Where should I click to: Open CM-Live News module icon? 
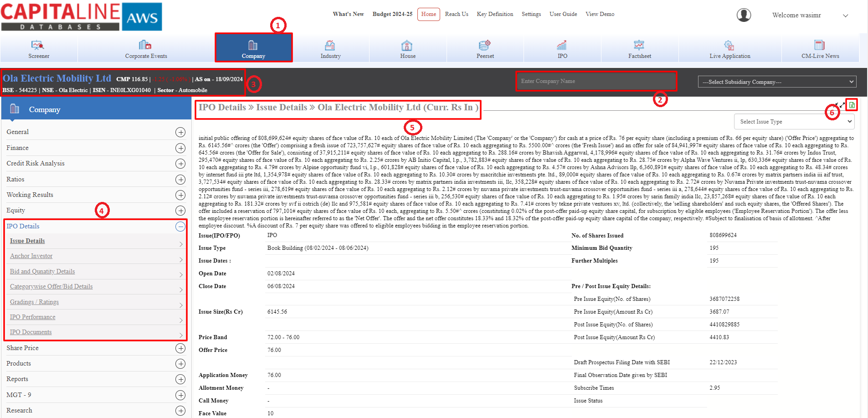(819, 45)
